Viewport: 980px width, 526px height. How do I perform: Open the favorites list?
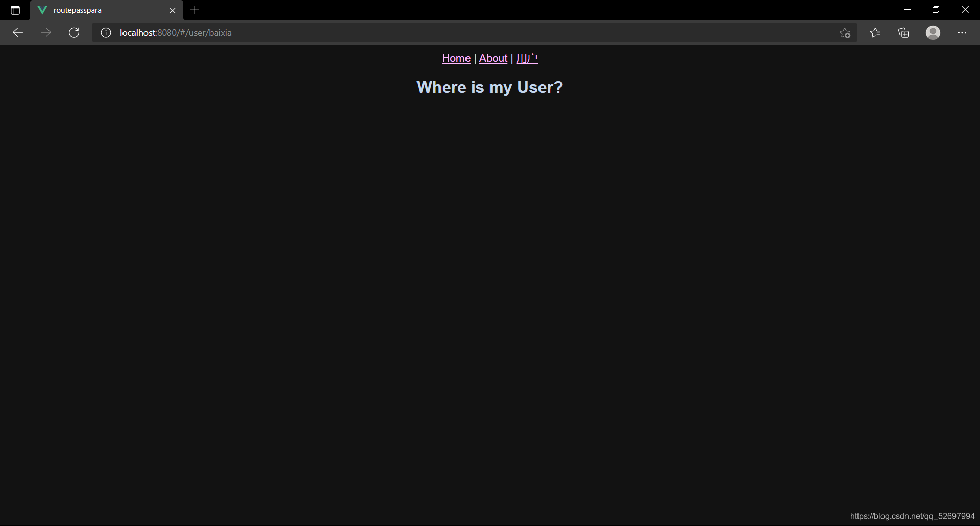[x=875, y=33]
